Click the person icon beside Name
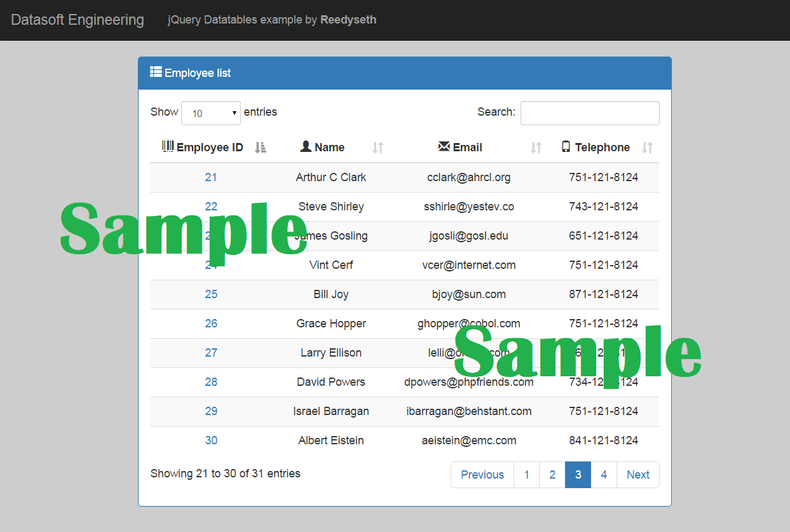Viewport: 790px width, 532px height. pyautogui.click(x=306, y=147)
